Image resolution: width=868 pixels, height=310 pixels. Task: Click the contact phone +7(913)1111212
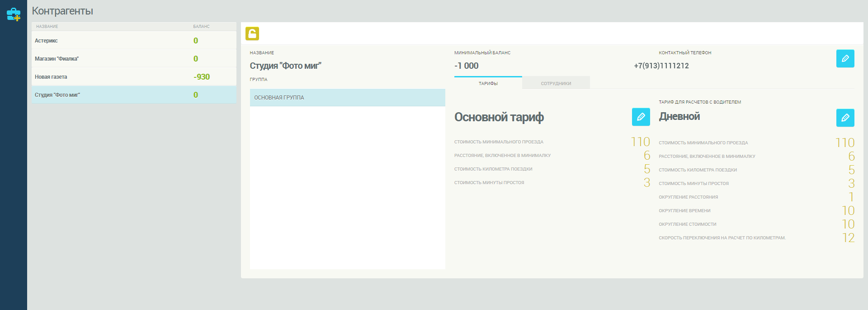[x=661, y=66]
